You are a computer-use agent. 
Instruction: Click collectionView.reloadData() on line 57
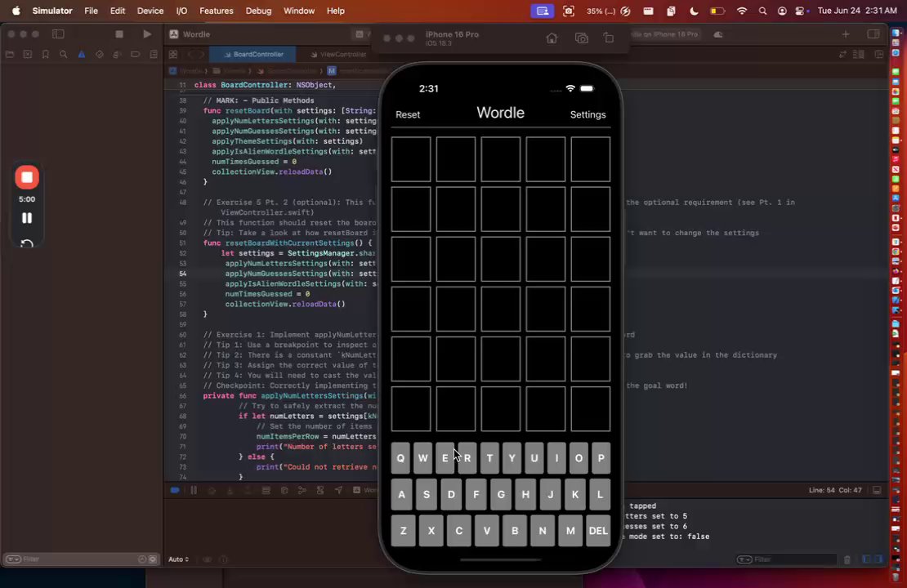click(x=285, y=304)
